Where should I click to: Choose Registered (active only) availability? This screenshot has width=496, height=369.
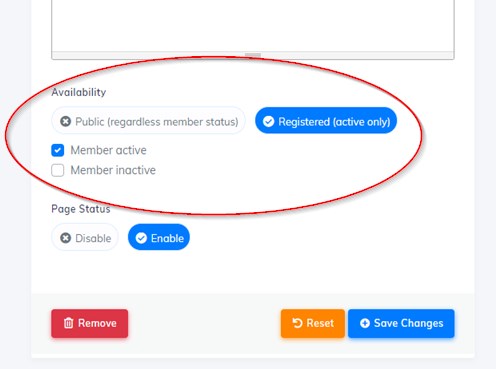326,120
